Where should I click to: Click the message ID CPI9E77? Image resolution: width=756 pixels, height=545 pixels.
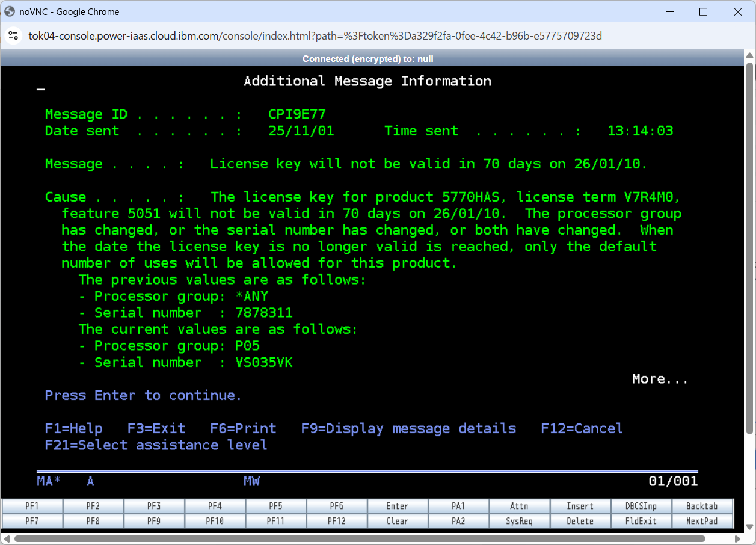(x=297, y=114)
